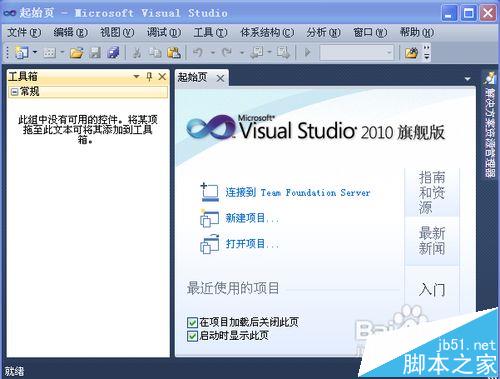500x379 pixels.
Task: Select the 最新新闻 start page tab
Action: tap(432, 240)
